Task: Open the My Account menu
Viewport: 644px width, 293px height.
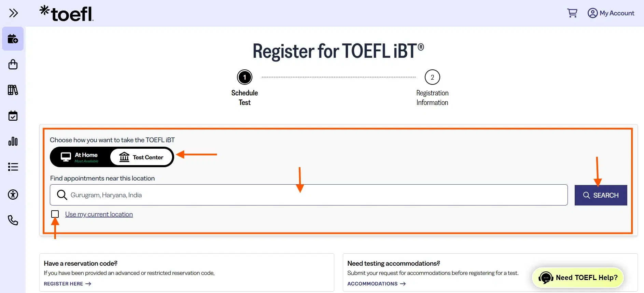Action: (612, 13)
